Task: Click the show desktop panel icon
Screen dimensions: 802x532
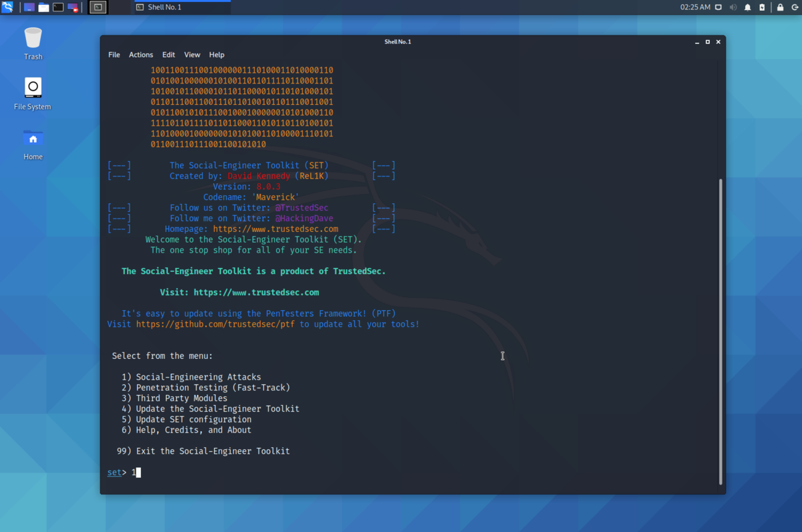Action: [29, 7]
